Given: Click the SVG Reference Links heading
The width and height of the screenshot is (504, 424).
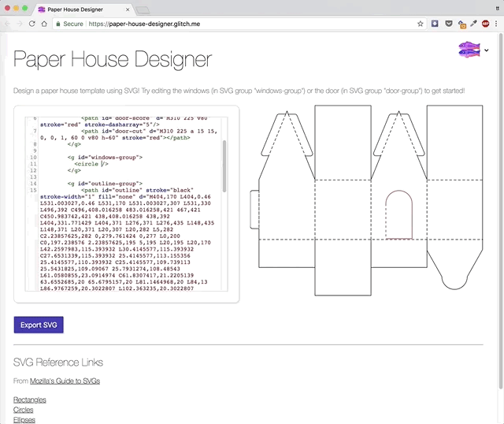Looking at the screenshot, I should coord(58,363).
